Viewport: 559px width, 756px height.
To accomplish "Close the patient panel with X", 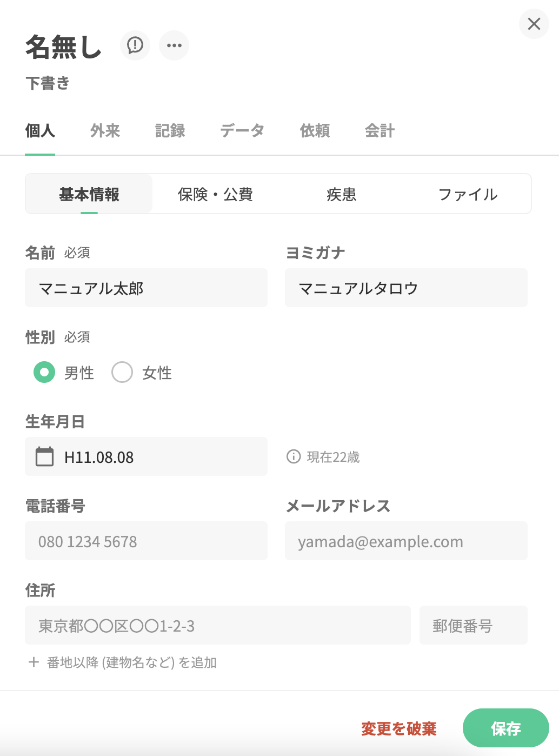I will 534,24.
